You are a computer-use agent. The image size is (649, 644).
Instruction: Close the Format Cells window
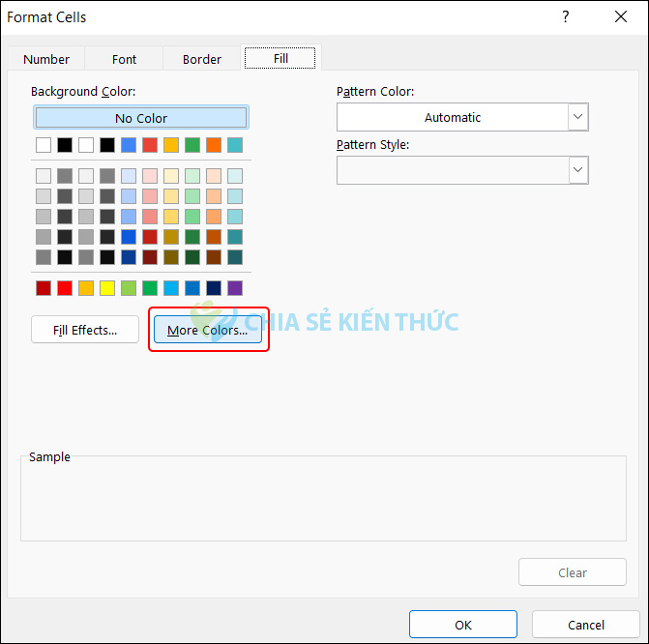point(620,16)
